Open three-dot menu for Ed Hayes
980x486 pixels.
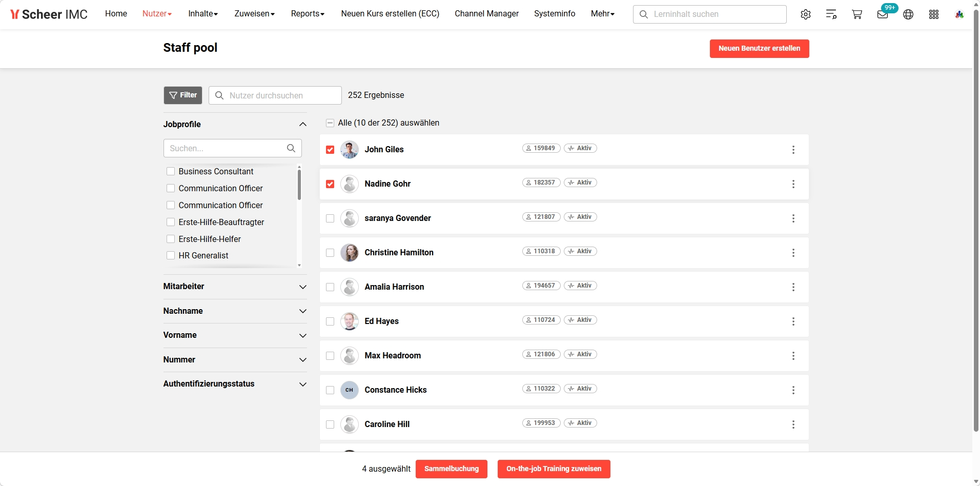pos(793,321)
